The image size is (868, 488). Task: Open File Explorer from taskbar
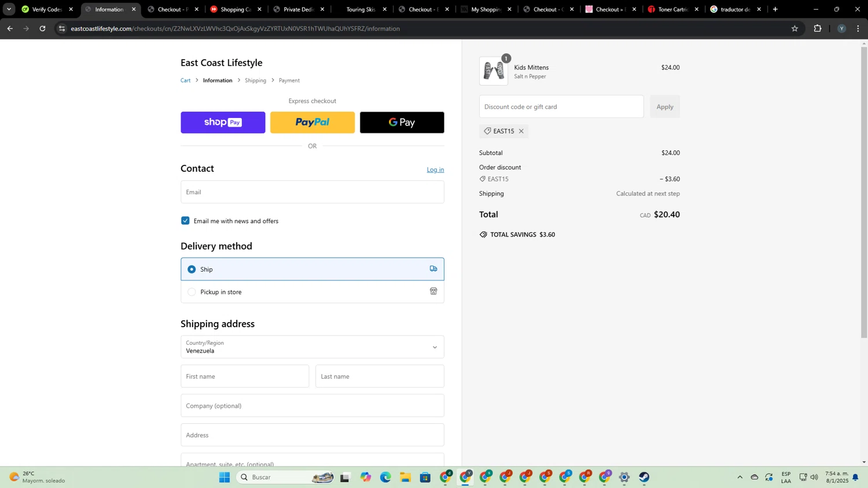pos(405,477)
